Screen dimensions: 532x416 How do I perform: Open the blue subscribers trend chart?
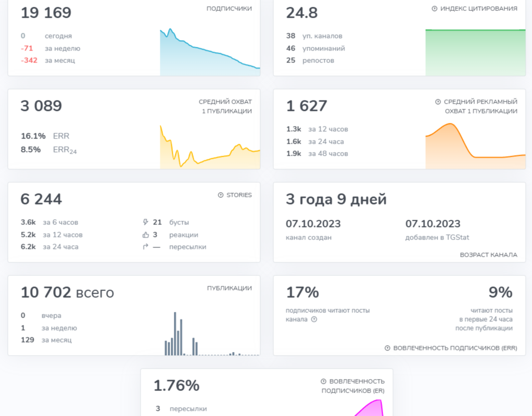pyautogui.click(x=210, y=52)
